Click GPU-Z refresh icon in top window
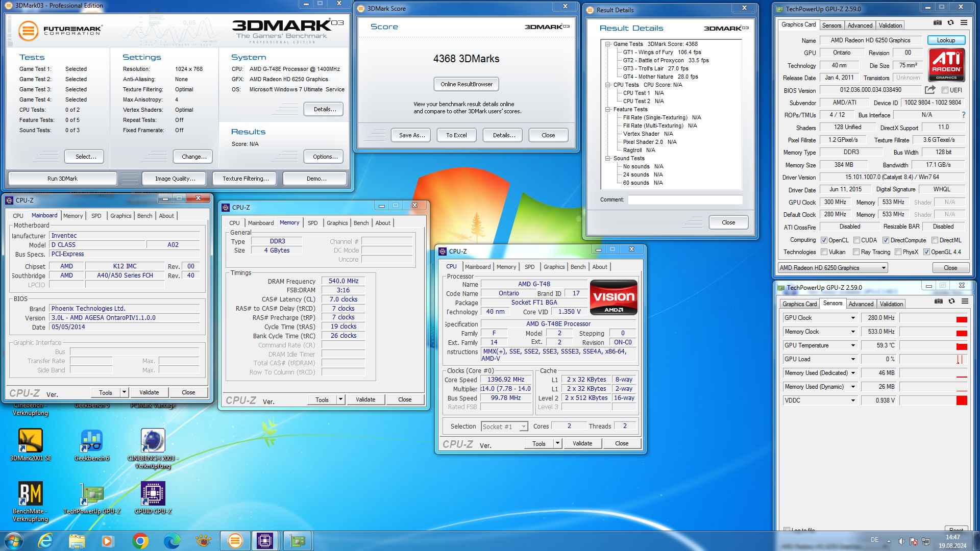980x551 pixels. click(950, 23)
